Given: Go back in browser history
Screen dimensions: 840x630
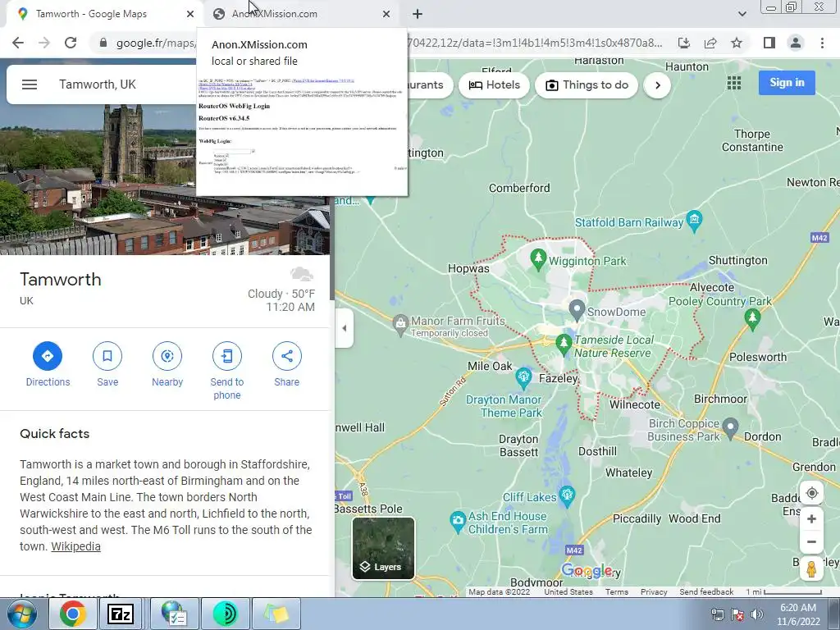Looking at the screenshot, I should point(18,43).
